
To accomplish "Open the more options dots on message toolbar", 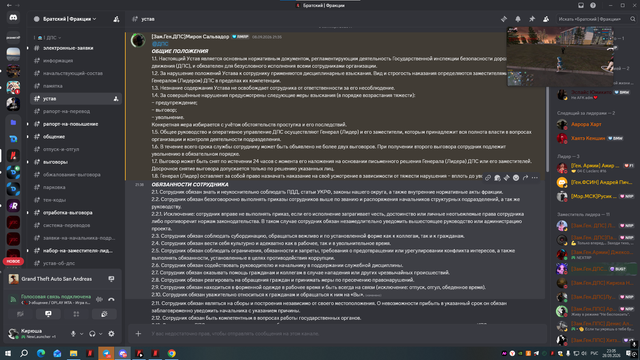I will point(535,178).
